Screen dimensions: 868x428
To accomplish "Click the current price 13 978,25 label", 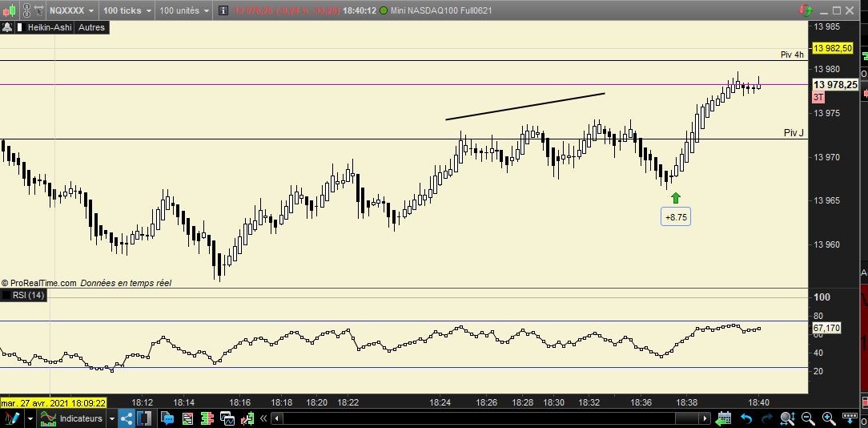I will [x=835, y=84].
